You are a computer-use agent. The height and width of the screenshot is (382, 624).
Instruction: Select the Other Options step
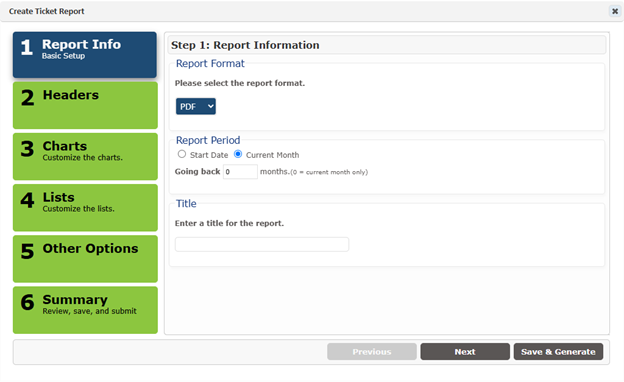85,259
